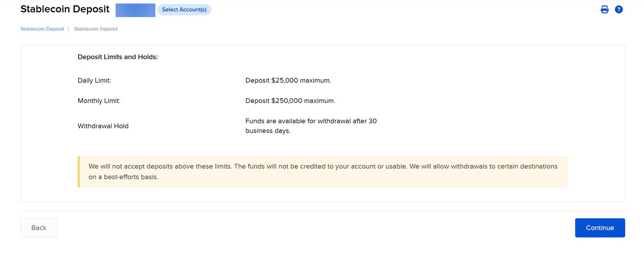Click the Deposit $25,000 maximum text

click(x=288, y=80)
